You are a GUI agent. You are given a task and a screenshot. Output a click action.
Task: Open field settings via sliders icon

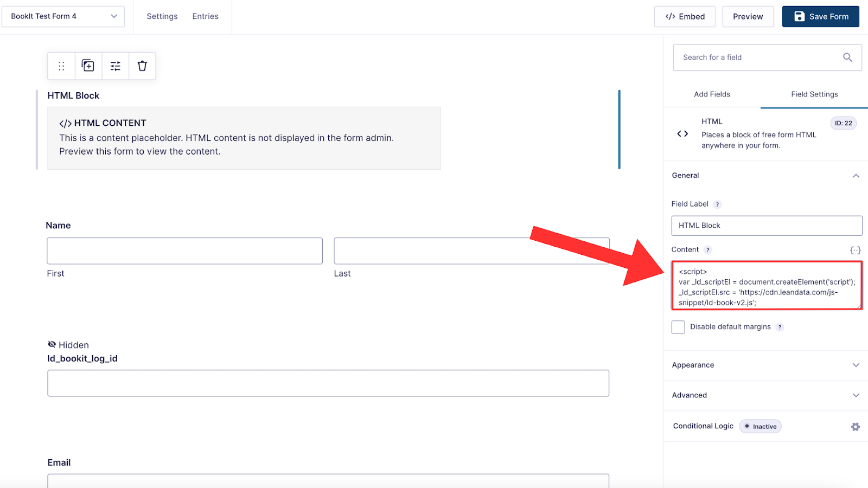116,66
